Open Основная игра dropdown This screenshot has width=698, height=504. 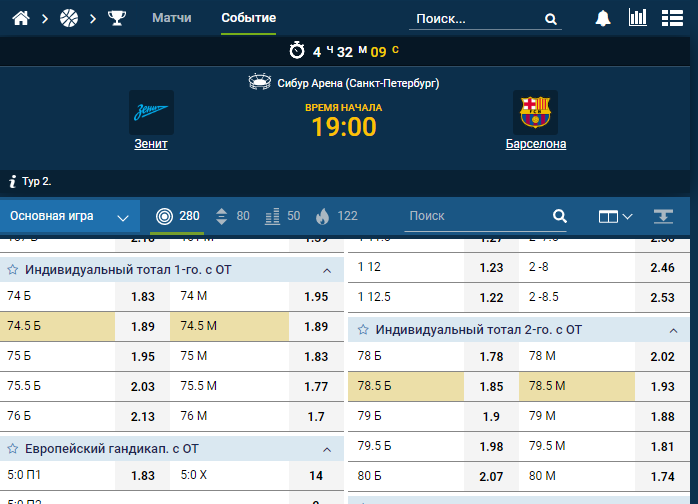(x=70, y=216)
